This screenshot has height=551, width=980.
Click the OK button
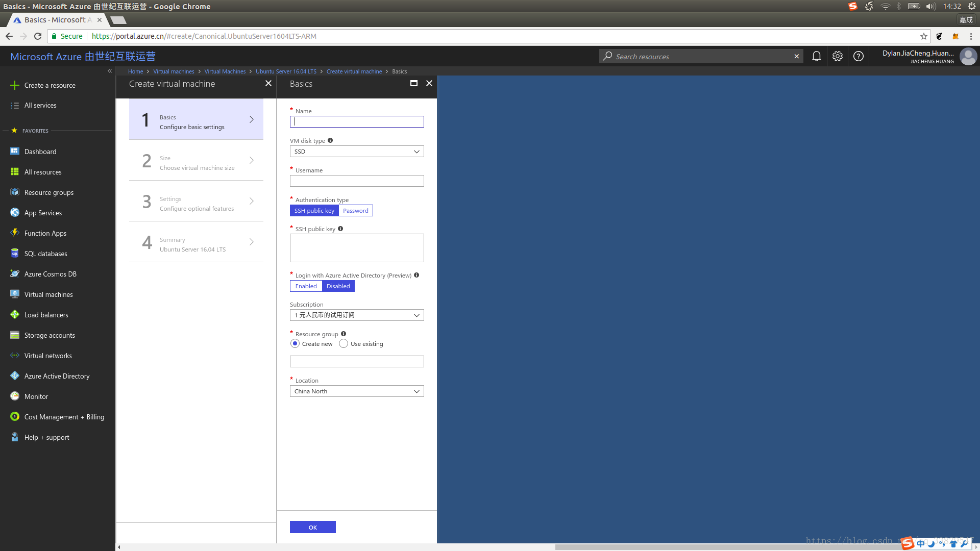[313, 527]
